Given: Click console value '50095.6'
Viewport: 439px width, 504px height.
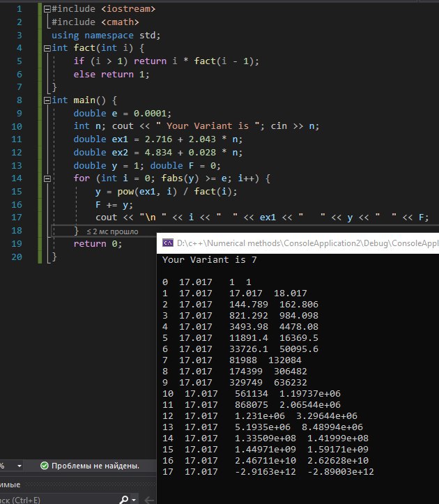Looking at the screenshot, I should [x=299, y=349].
